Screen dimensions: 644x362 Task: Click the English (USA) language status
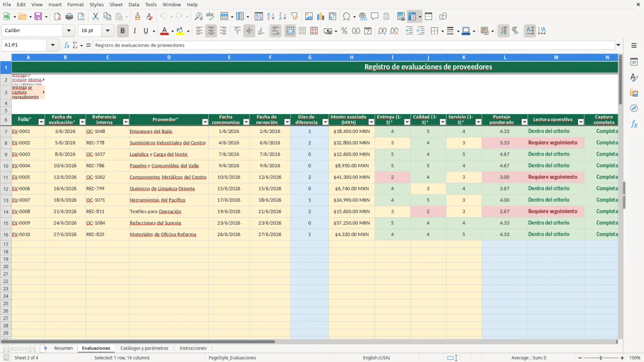(376, 358)
